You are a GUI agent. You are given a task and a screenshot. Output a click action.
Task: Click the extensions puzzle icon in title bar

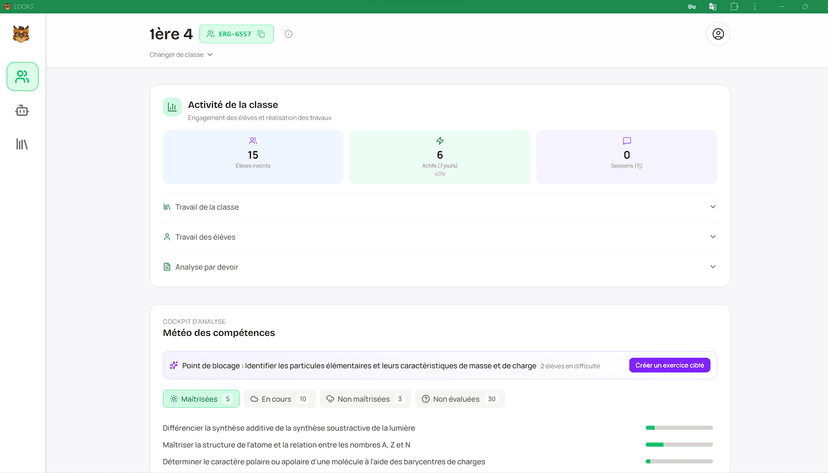(734, 6)
